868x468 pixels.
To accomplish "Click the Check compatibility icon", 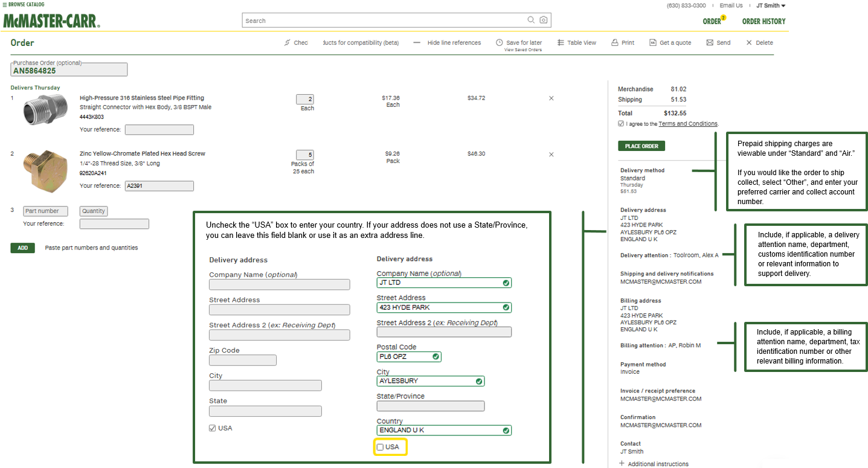I will pyautogui.click(x=288, y=43).
